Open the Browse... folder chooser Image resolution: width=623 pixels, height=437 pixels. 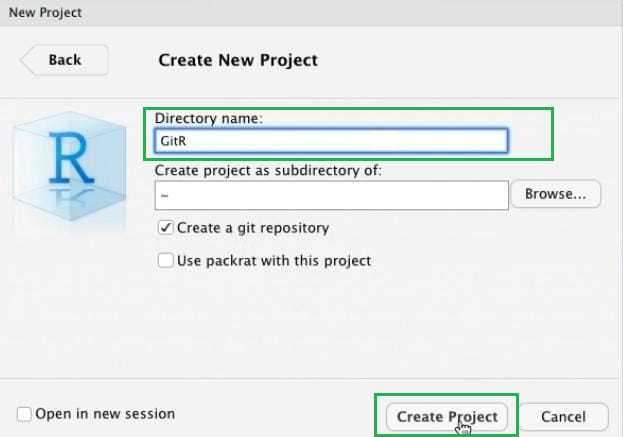point(556,194)
